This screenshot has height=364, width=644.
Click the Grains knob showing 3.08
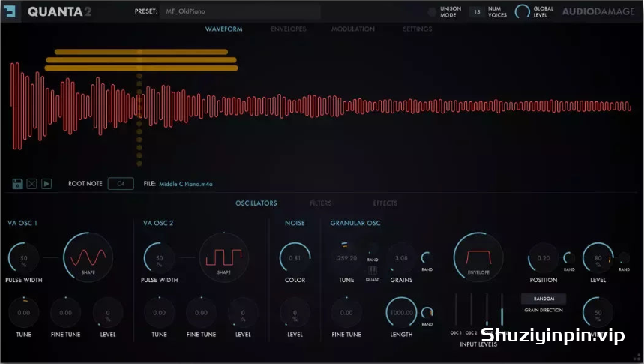(x=401, y=258)
